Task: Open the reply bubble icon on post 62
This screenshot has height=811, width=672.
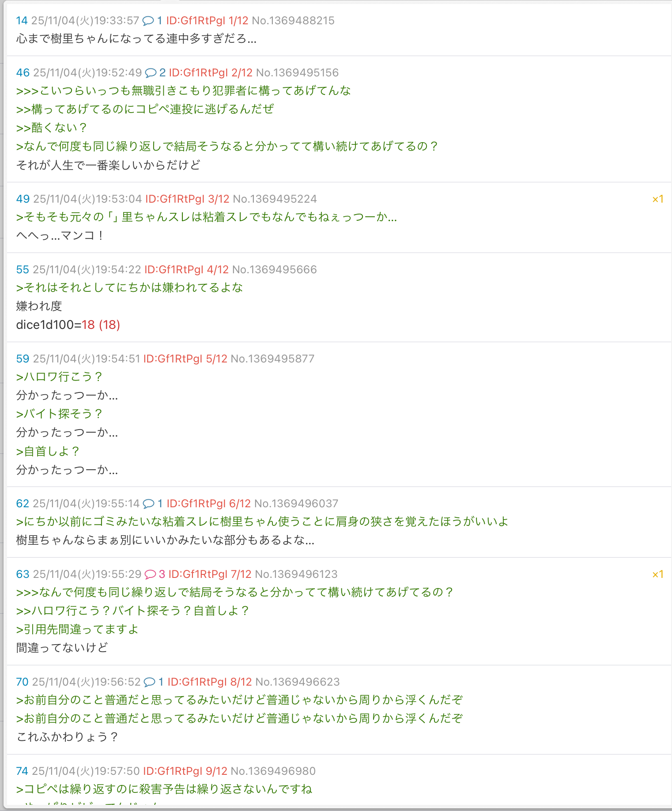Action: click(x=149, y=504)
